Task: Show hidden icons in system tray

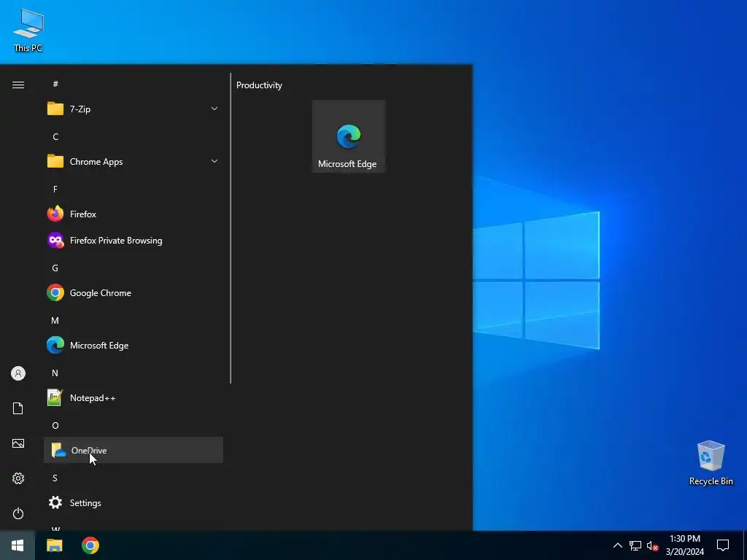Action: (617, 545)
